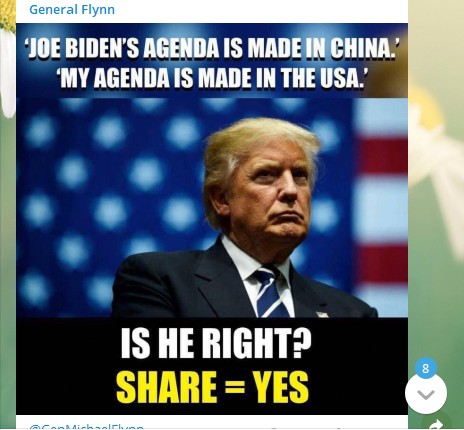Image resolution: width=464 pixels, height=430 pixels.
Task: Click the 'My agenda is made in the USA' line
Action: pos(212,78)
